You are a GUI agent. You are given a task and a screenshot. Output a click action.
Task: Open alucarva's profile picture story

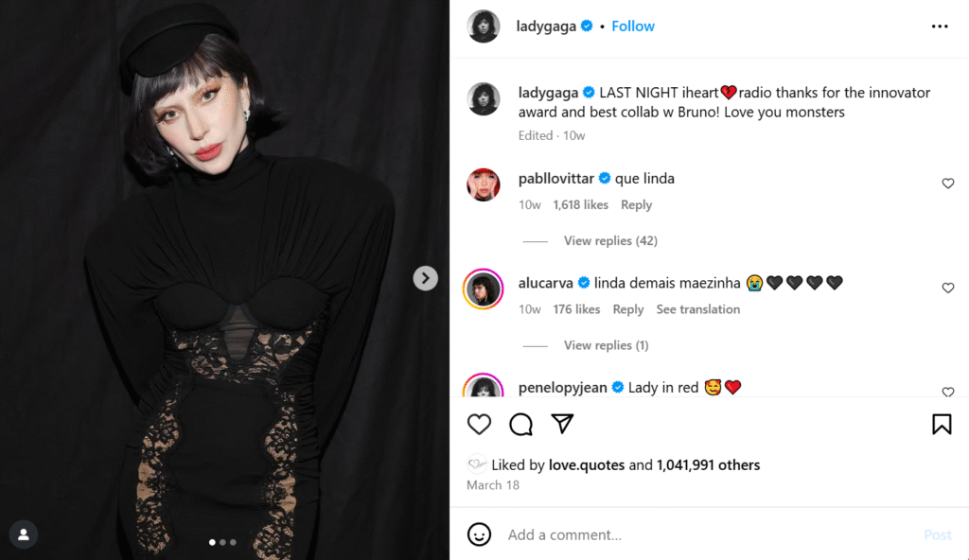point(484,289)
